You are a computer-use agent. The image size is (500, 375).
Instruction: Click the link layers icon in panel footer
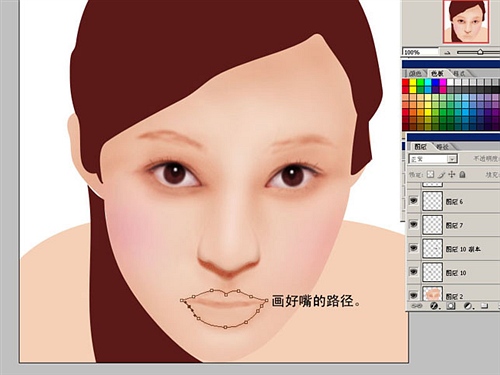pos(416,306)
